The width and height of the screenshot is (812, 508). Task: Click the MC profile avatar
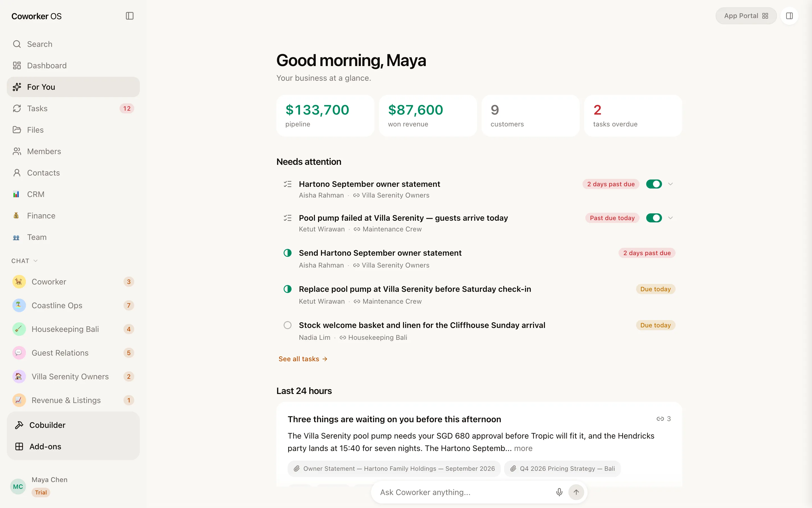point(18,487)
